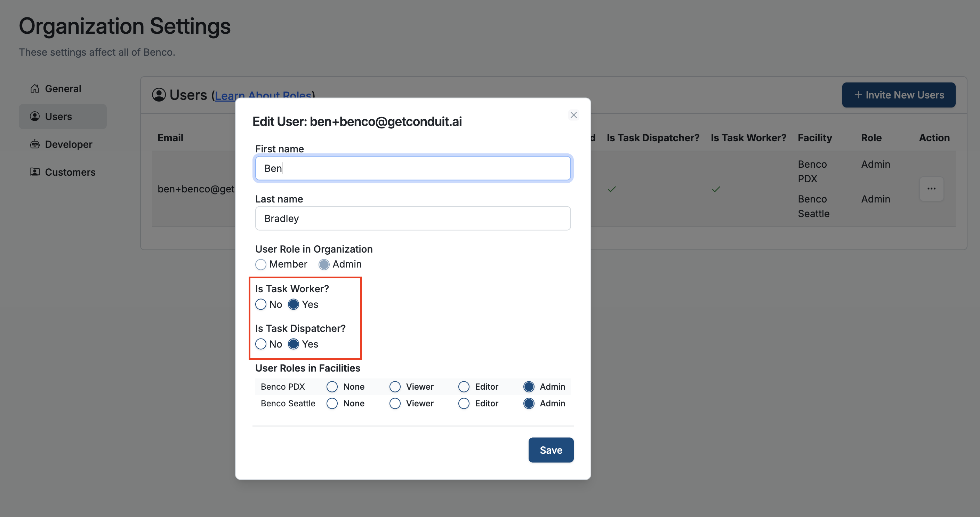Open the row action ellipsis menu

click(x=931, y=189)
